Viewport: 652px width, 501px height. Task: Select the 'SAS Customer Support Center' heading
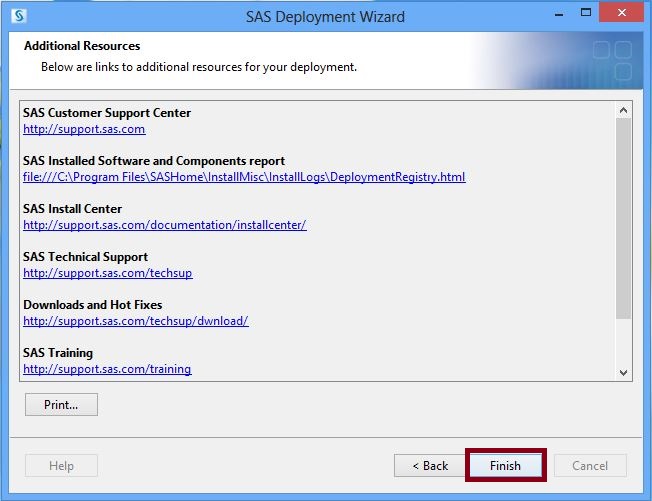(107, 113)
